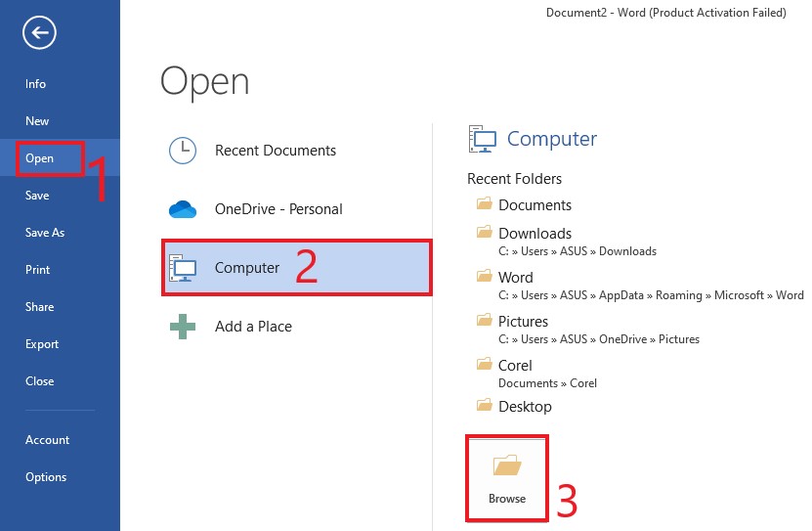Click the Computer monitor icon

pos(184,268)
